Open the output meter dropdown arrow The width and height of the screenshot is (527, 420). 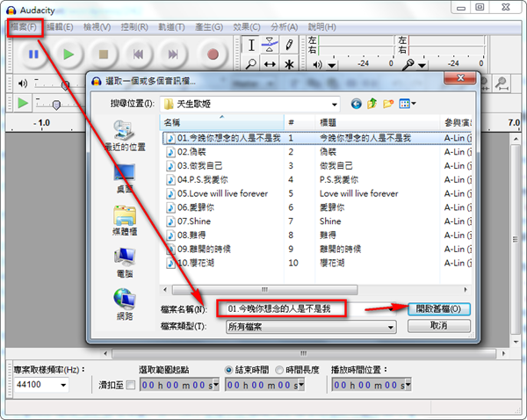332,65
